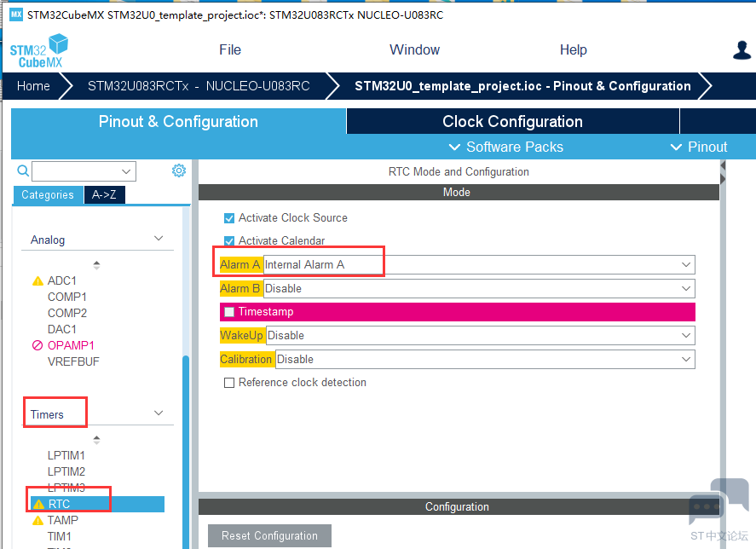
Task: Open the Help menu
Action: pyautogui.click(x=574, y=49)
